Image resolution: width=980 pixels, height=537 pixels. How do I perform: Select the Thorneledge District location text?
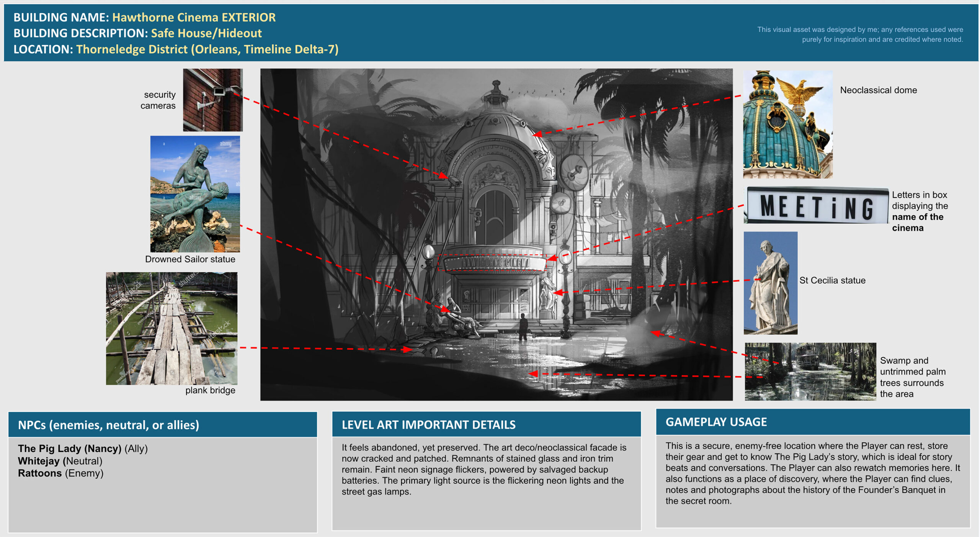click(x=207, y=49)
